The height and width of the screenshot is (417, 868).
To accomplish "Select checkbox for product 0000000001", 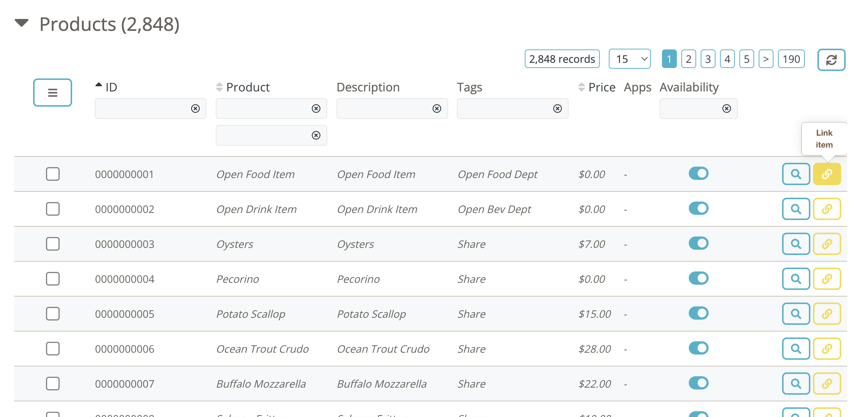I will 53,174.
